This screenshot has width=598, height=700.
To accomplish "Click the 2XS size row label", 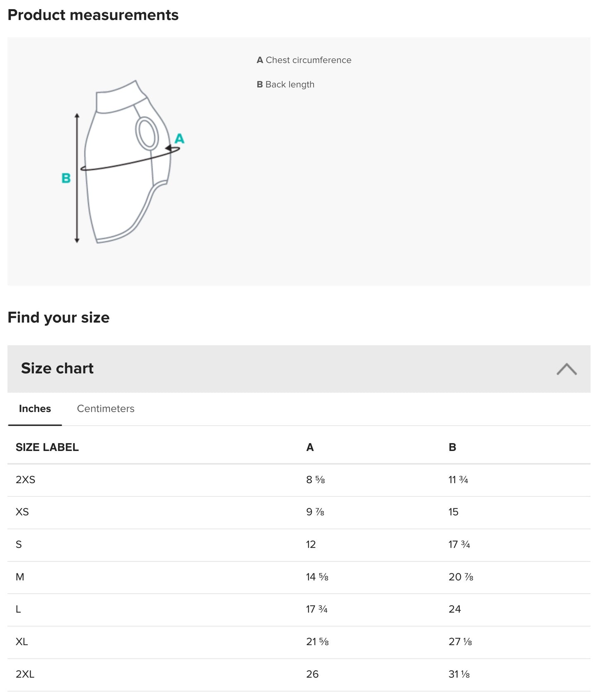I will pyautogui.click(x=26, y=480).
